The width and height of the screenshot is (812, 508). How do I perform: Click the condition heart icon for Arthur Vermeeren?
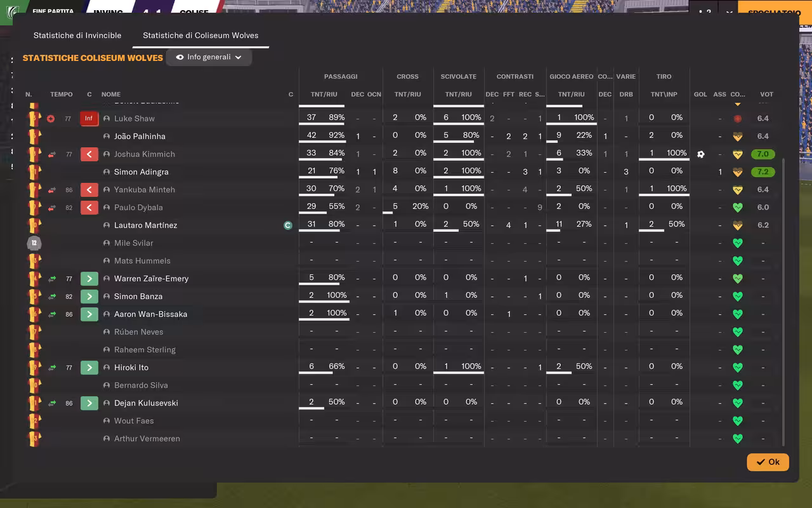737,439
